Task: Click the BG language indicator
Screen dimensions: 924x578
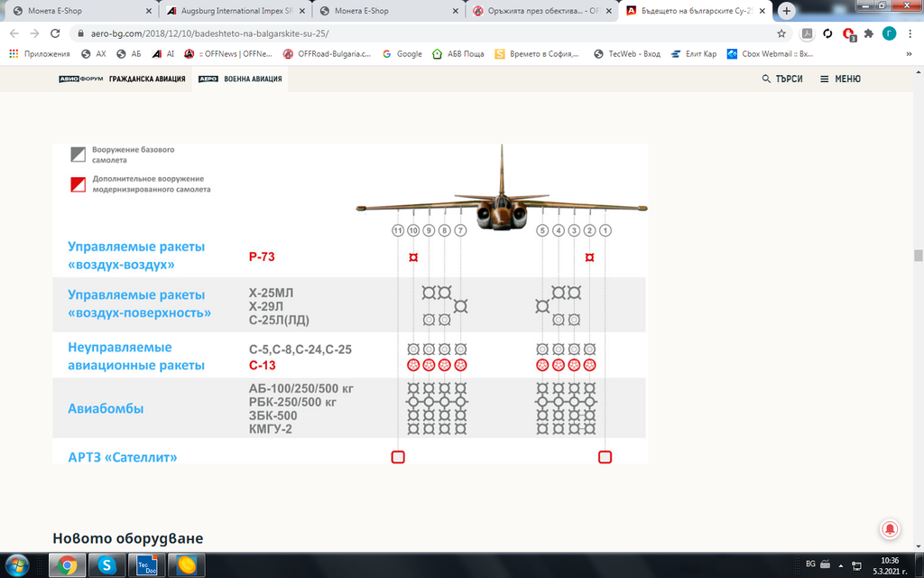Action: [810, 564]
